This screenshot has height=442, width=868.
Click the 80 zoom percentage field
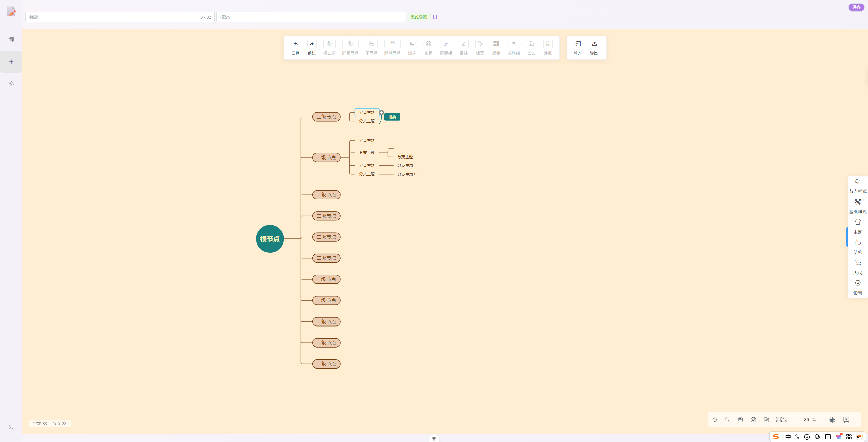pos(806,420)
